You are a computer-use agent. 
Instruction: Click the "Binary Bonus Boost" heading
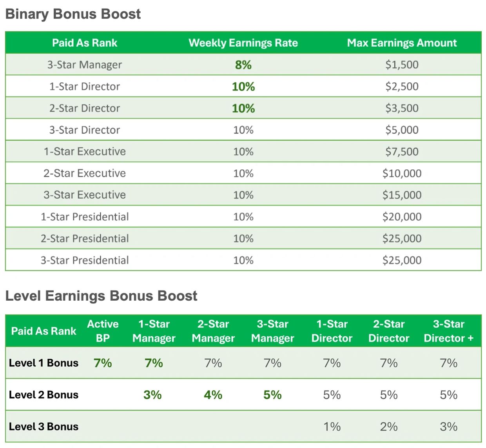click(x=73, y=14)
